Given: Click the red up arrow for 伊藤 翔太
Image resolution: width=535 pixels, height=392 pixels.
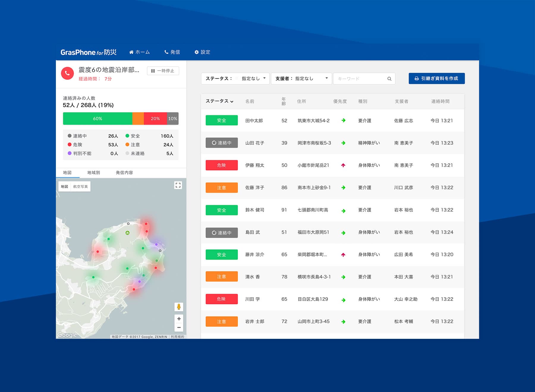Looking at the screenshot, I should point(343,165).
